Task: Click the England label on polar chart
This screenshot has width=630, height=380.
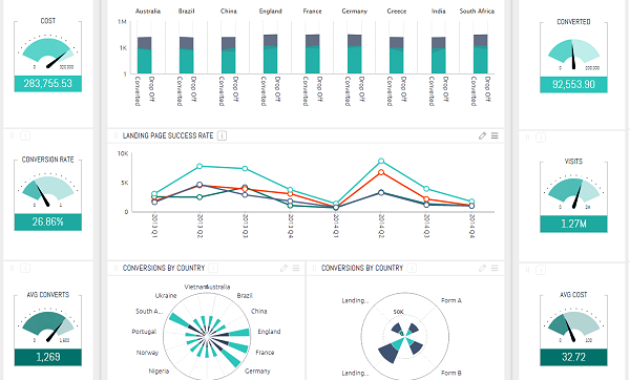Action: point(269,331)
